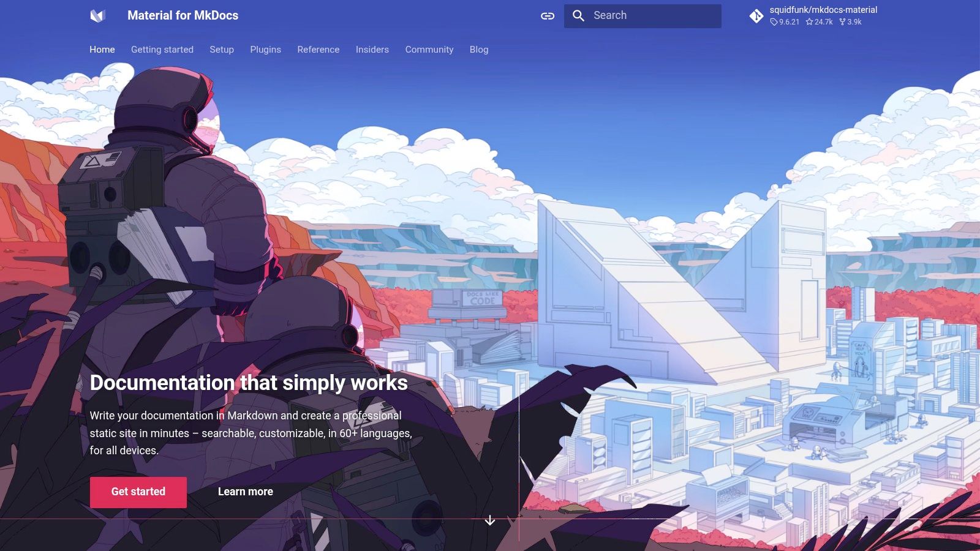Click the red Get started button
Image resolution: width=980 pixels, height=551 pixels.
click(x=138, y=492)
